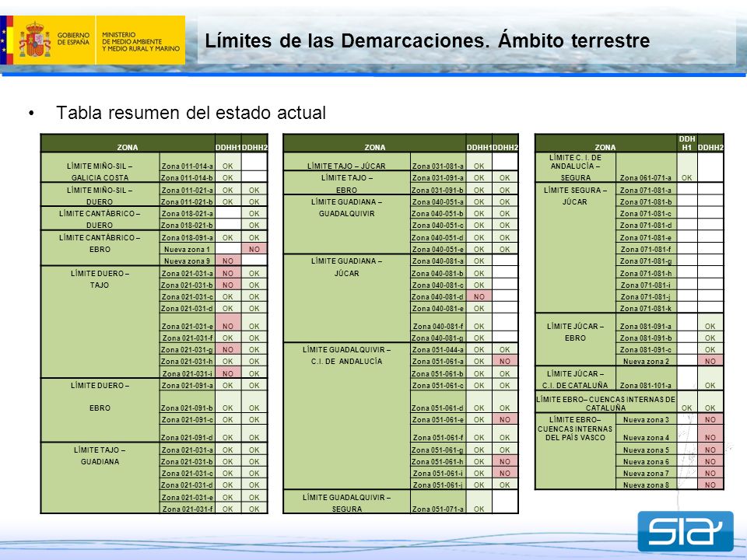Click the ZONA header of the right table
747x560 pixels.
pos(605,144)
